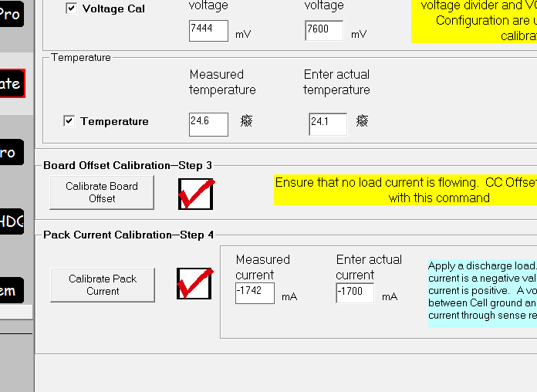
Task: Click the unit symbol beside actual temperature 24.1
Action: (x=362, y=121)
